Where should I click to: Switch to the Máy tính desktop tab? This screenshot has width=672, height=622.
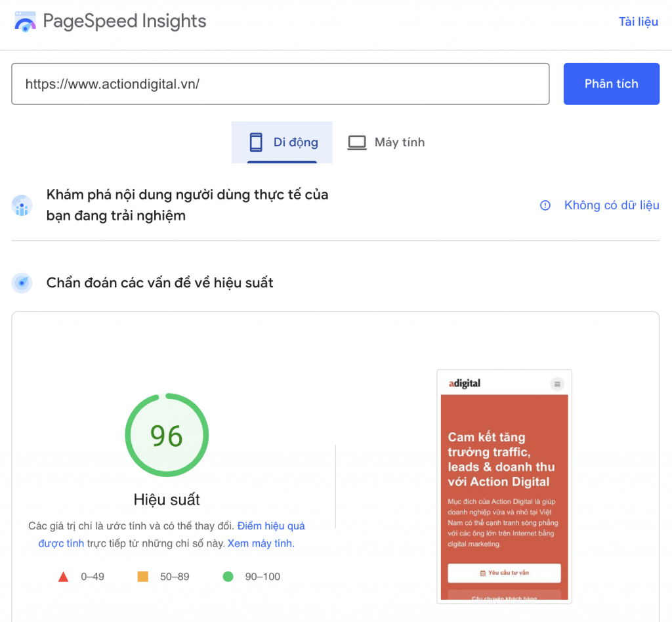386,142
